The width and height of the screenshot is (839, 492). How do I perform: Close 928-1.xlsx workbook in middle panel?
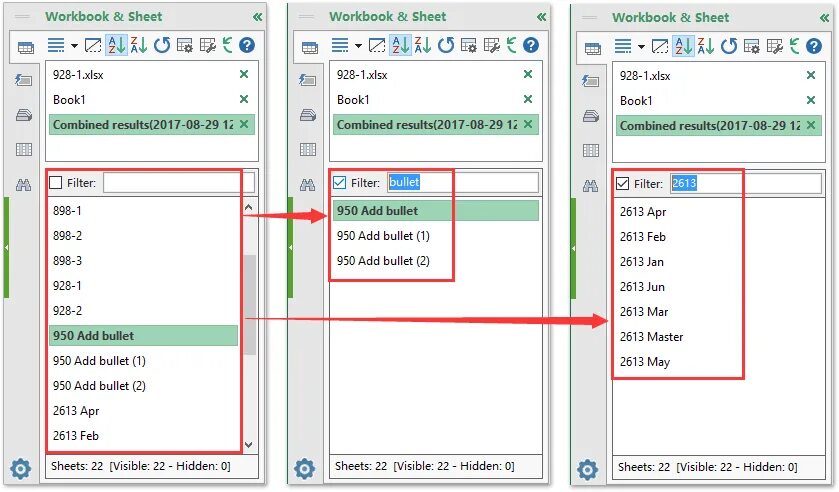click(x=528, y=74)
